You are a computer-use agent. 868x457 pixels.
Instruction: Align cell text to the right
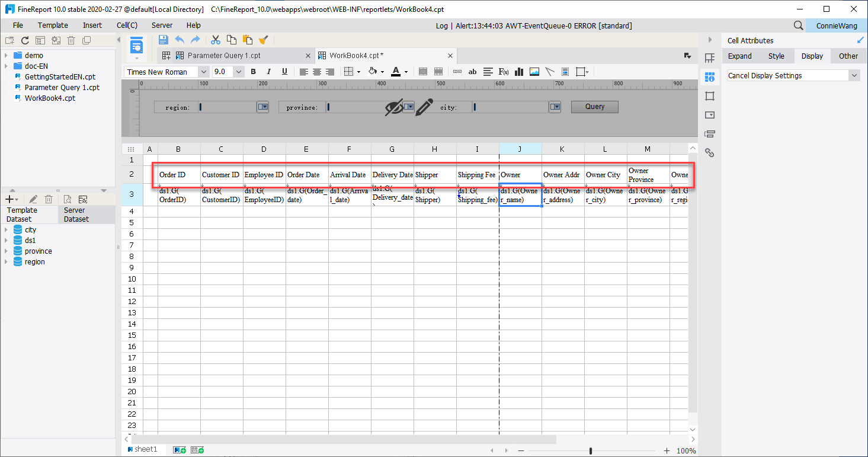pos(330,72)
